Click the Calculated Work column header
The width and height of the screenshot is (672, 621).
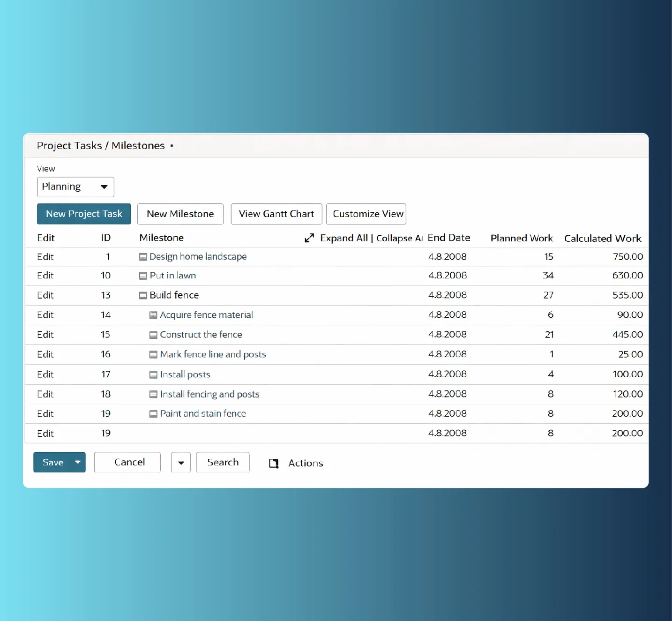(603, 238)
